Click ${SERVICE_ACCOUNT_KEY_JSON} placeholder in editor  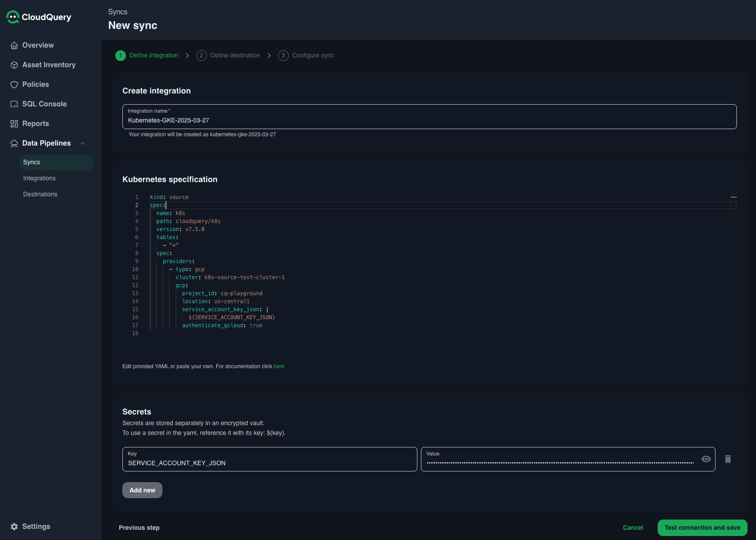(x=232, y=317)
